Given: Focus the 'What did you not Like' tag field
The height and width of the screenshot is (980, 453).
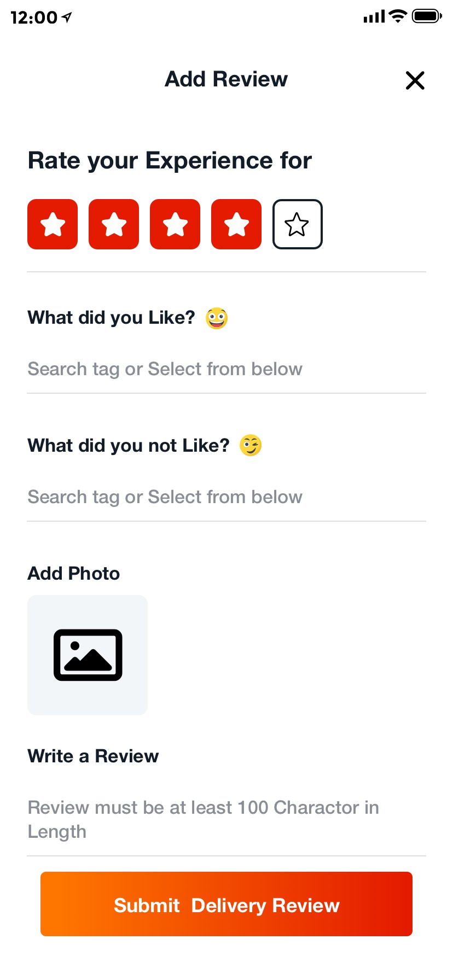Looking at the screenshot, I should click(x=164, y=497).
